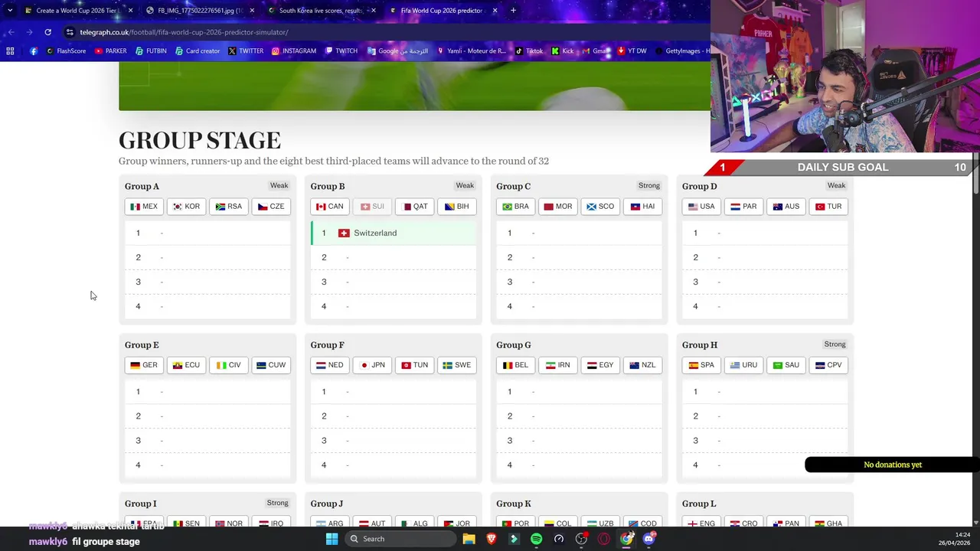Go back to the previous page
Image resolution: width=980 pixels, height=551 pixels.
11,32
